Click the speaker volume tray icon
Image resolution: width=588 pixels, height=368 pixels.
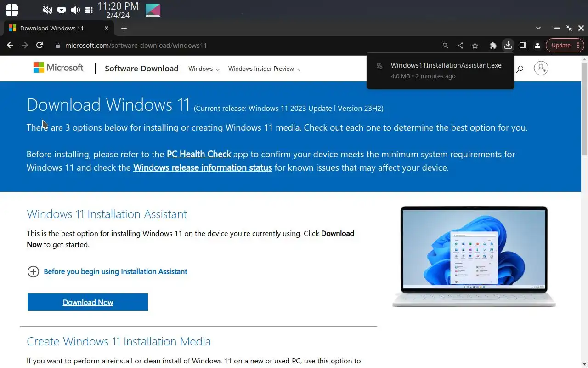[75, 10]
